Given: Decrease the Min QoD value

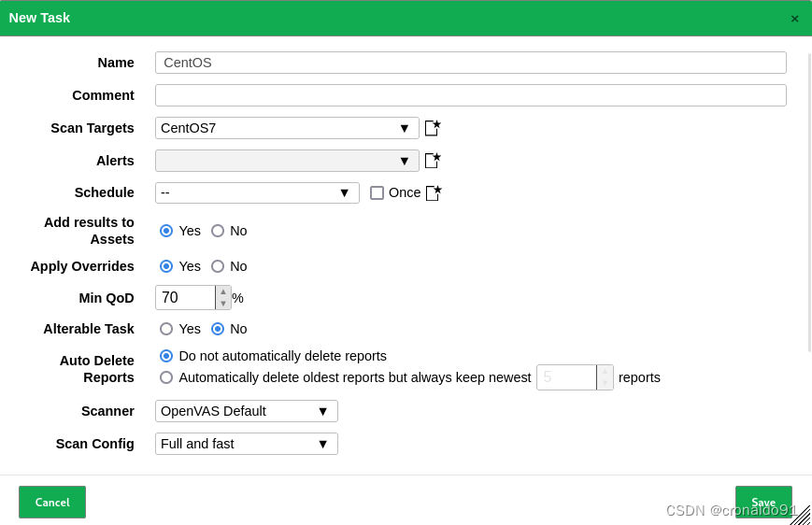Looking at the screenshot, I should click(223, 304).
